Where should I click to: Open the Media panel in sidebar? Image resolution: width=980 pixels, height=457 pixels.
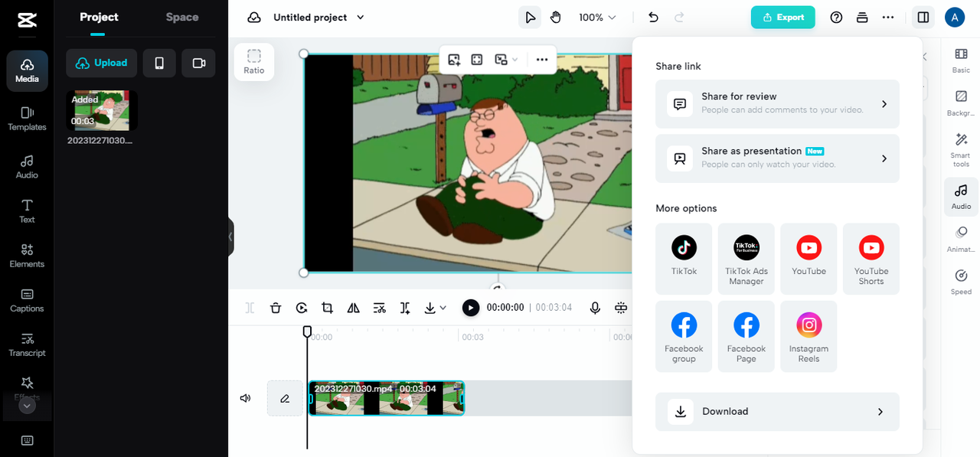27,71
